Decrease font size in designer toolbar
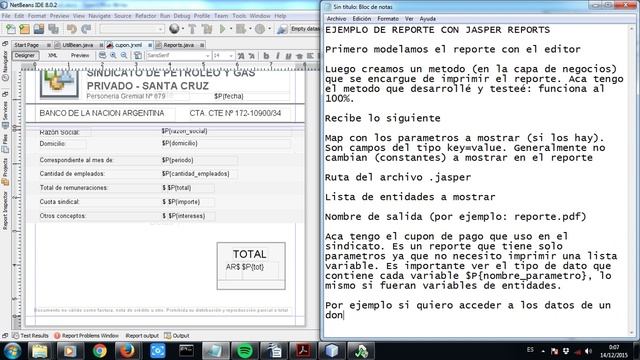 (x=251, y=56)
